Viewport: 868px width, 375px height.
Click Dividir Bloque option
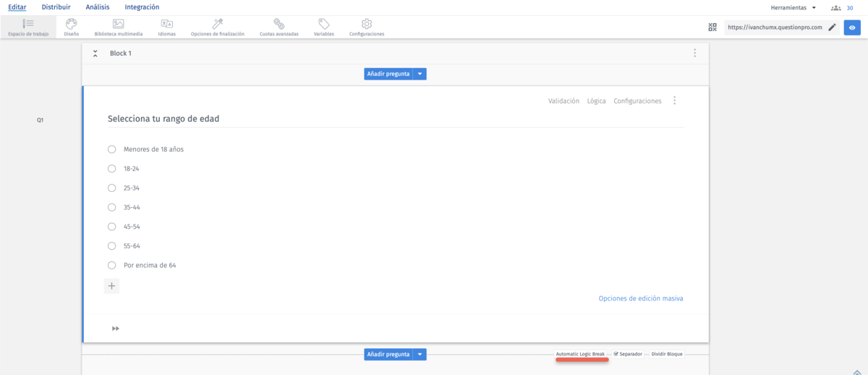pos(667,354)
